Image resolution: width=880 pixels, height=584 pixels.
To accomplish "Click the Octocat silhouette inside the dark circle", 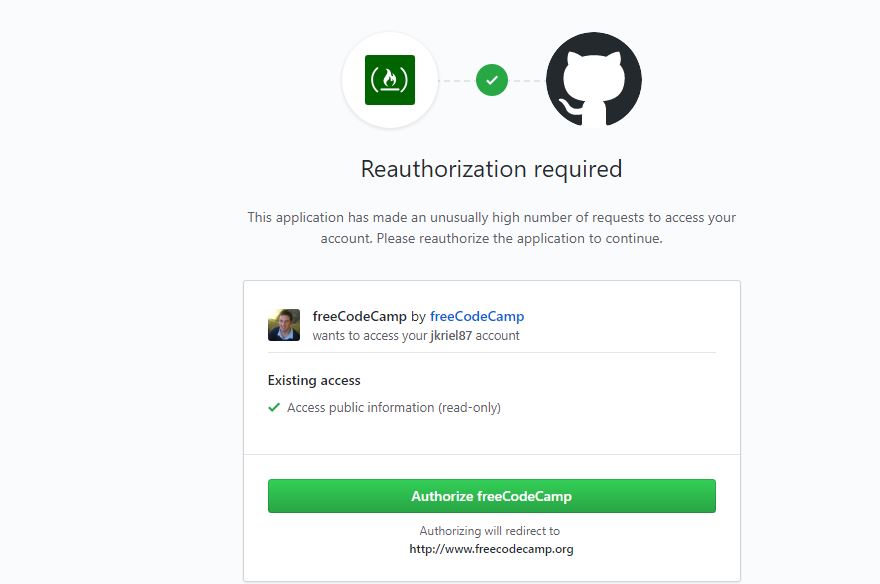I will [x=593, y=78].
